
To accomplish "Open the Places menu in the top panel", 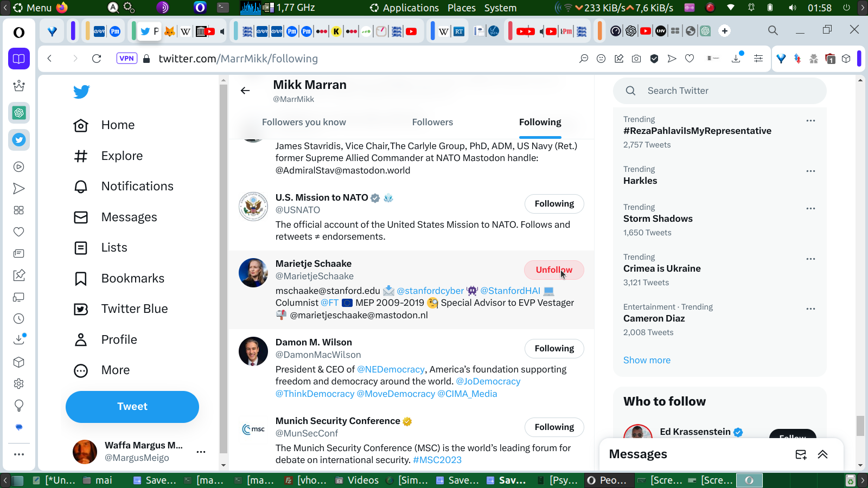I will point(462,8).
